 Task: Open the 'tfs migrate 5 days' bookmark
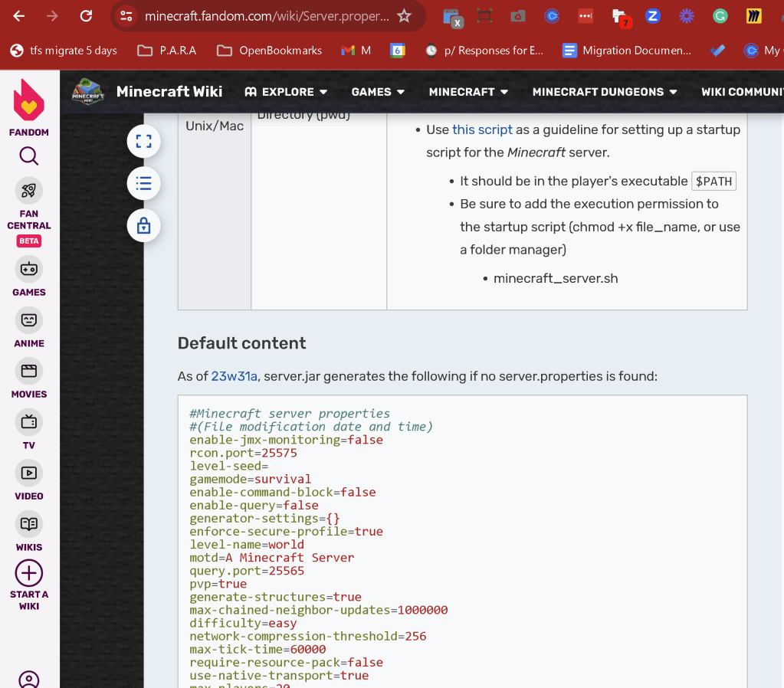click(64, 51)
